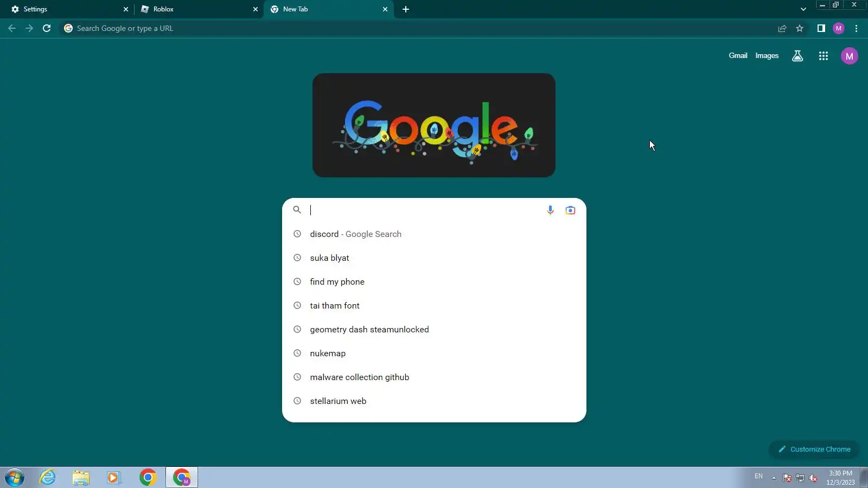Image resolution: width=868 pixels, height=488 pixels.
Task: Close the Roblox tab
Action: click(256, 9)
